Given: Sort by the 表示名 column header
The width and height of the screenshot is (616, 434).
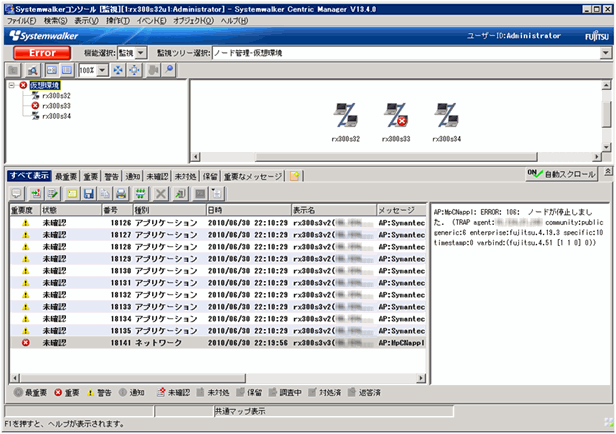Looking at the screenshot, I should click(334, 210).
